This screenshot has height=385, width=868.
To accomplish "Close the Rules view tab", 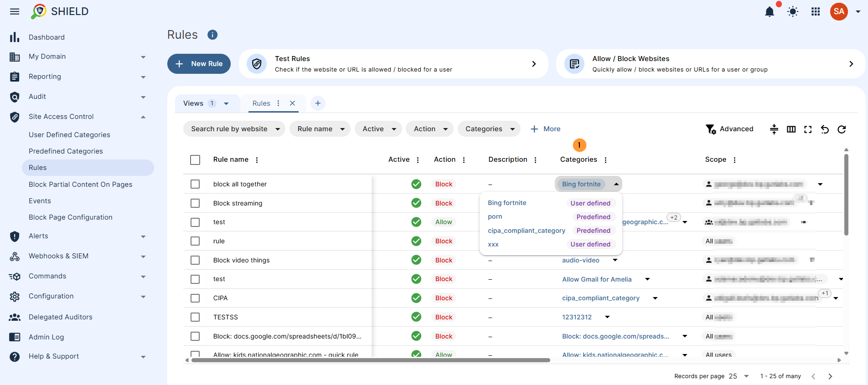I will [293, 103].
